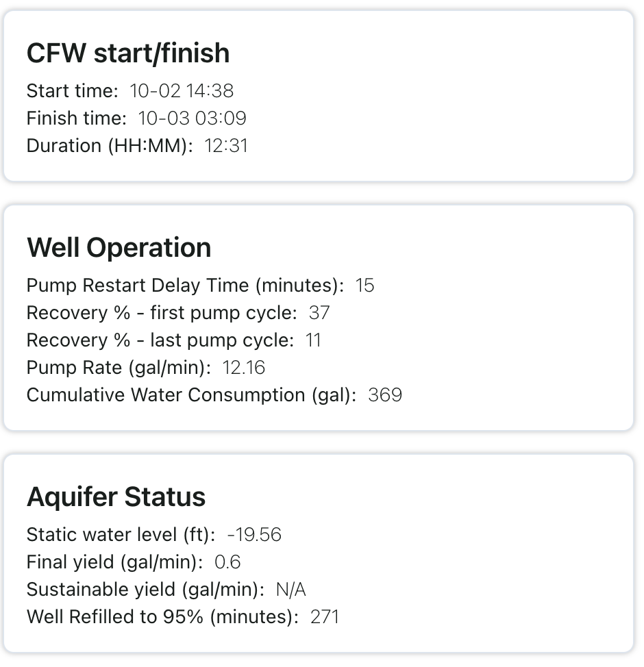Click the Aquifer Status heading
The image size is (644, 667).
point(116,497)
